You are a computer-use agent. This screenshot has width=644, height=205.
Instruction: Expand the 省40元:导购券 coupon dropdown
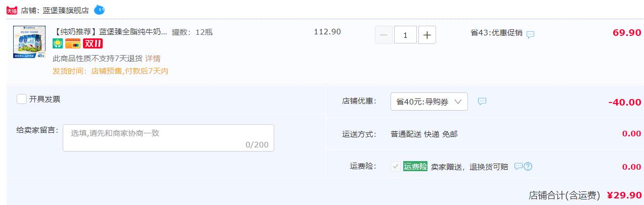(429, 101)
